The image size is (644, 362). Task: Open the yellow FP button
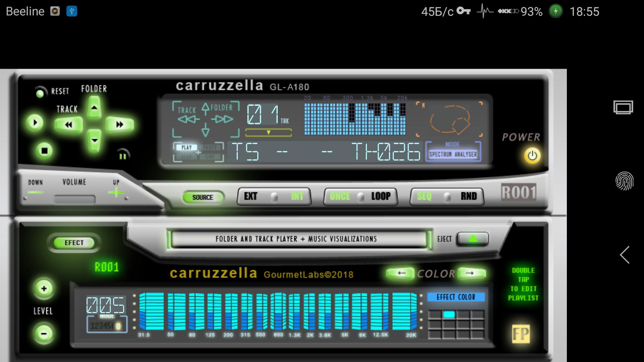[x=521, y=334]
